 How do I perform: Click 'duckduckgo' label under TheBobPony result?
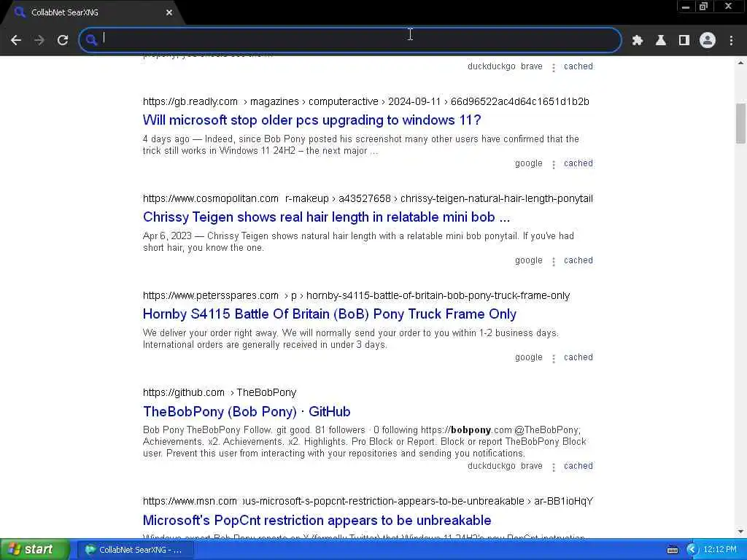[x=491, y=466]
